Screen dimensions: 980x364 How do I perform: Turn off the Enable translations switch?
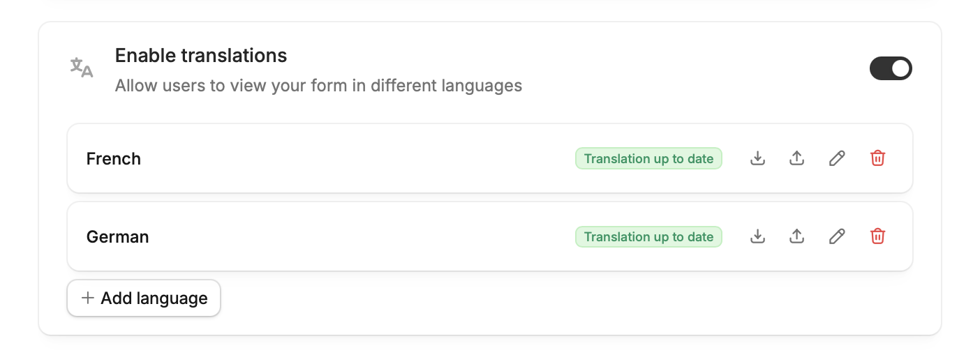(x=890, y=68)
